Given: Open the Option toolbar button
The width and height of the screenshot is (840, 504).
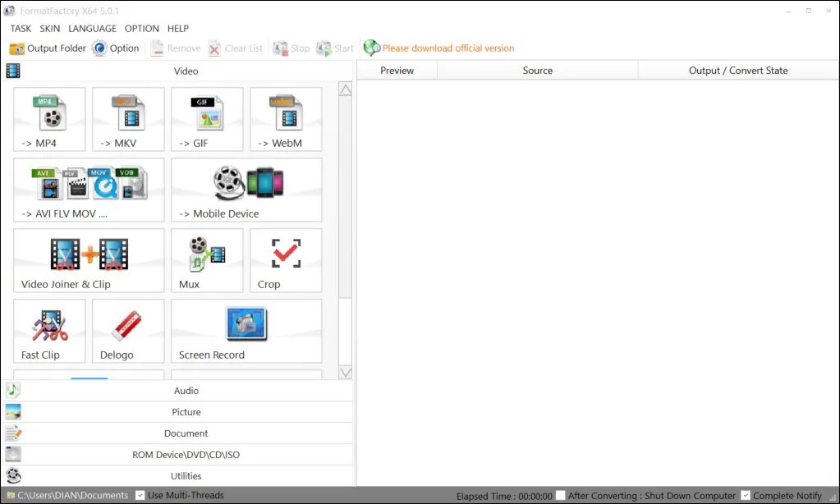Looking at the screenshot, I should pyautogui.click(x=115, y=48).
